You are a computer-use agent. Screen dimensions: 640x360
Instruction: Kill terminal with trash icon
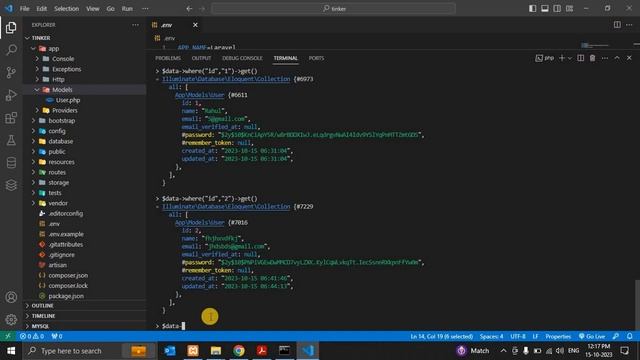click(592, 58)
